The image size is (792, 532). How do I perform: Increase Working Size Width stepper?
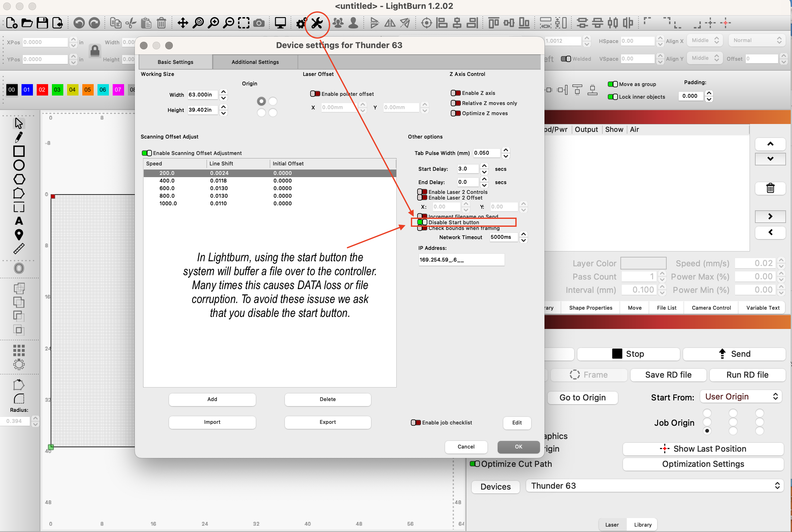pyautogui.click(x=223, y=92)
